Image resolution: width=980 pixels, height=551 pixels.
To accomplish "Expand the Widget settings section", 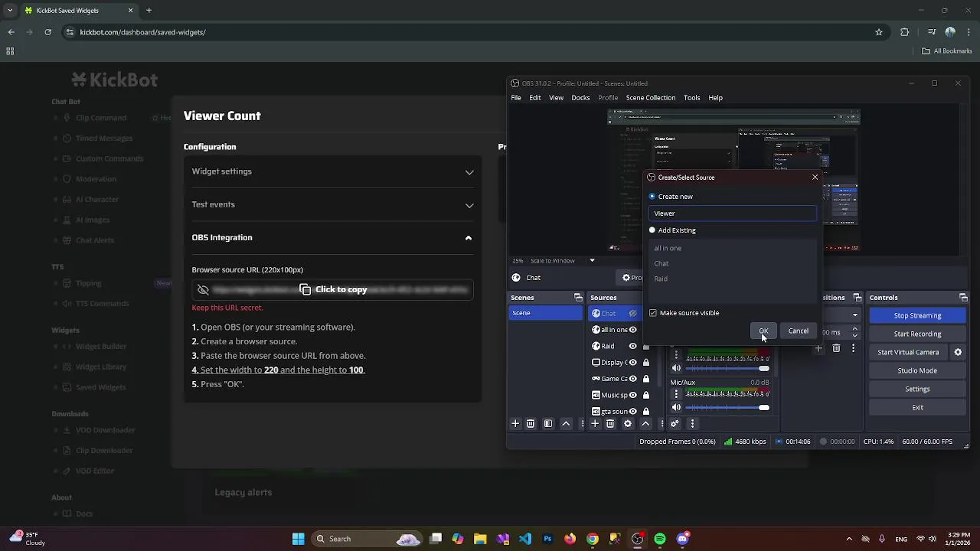I will point(333,171).
